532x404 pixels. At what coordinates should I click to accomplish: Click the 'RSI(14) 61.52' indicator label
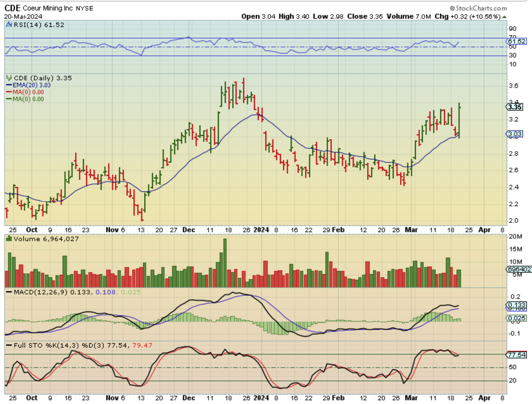point(39,25)
